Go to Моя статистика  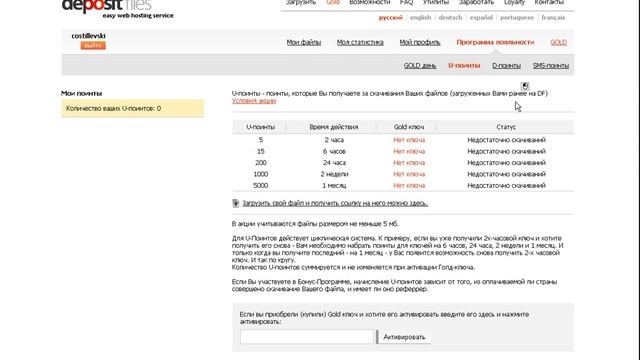[360, 42]
